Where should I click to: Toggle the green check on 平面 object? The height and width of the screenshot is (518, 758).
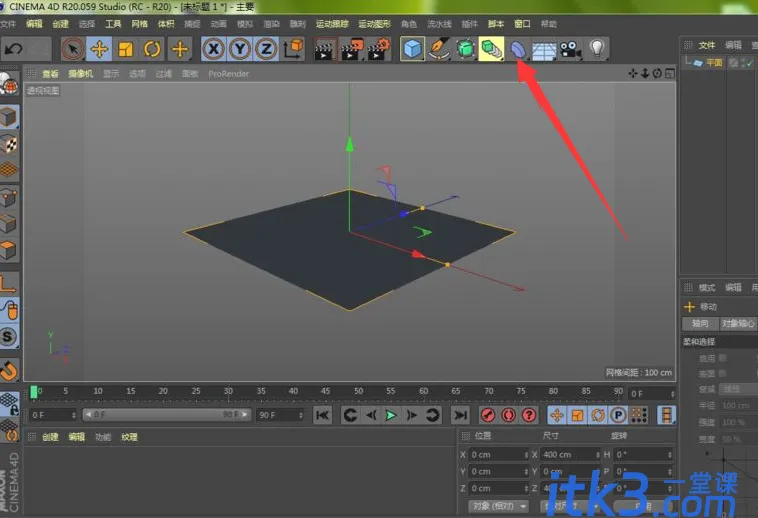(x=750, y=63)
